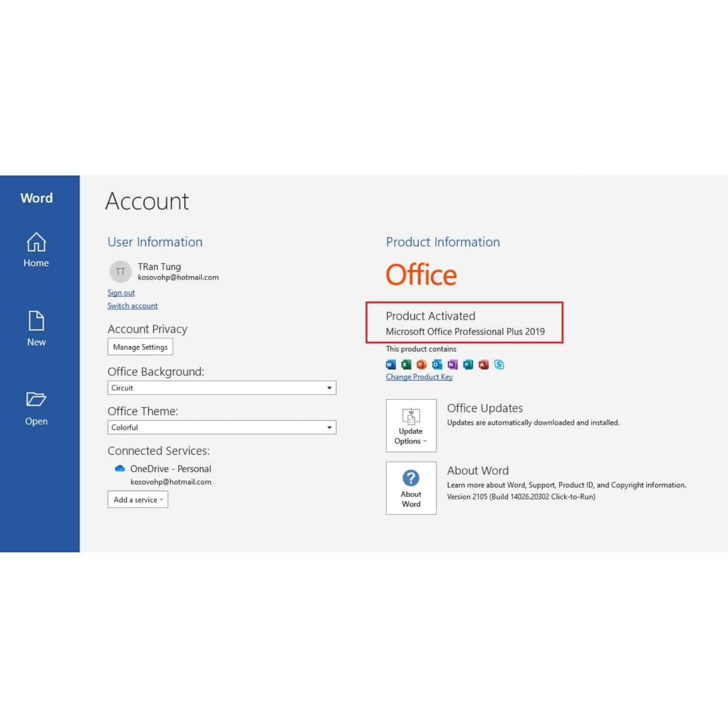Open the Office Background dropdown showing Circuit
The image size is (728, 728).
tap(222, 388)
